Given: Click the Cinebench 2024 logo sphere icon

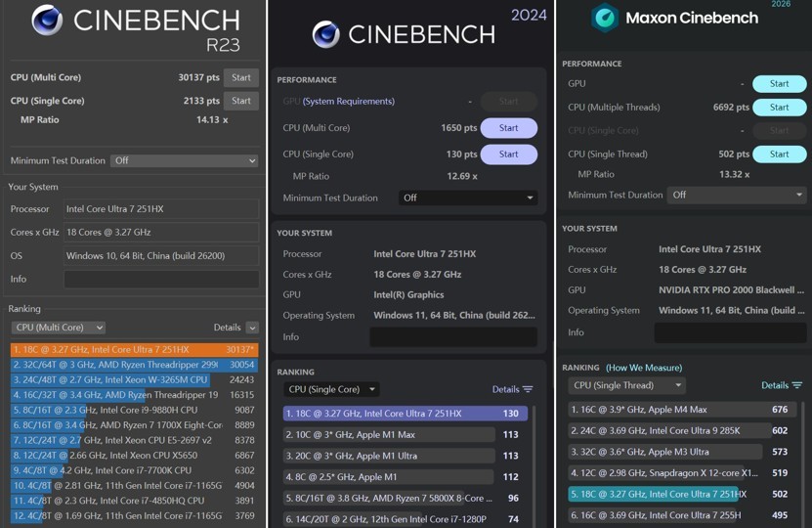Looking at the screenshot, I should tap(326, 34).
